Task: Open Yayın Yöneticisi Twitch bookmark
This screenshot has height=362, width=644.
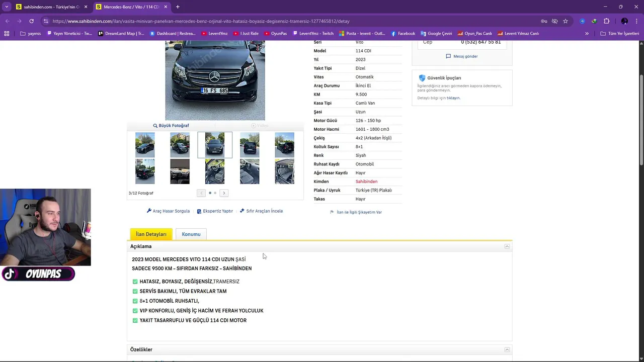Action: coord(69,33)
